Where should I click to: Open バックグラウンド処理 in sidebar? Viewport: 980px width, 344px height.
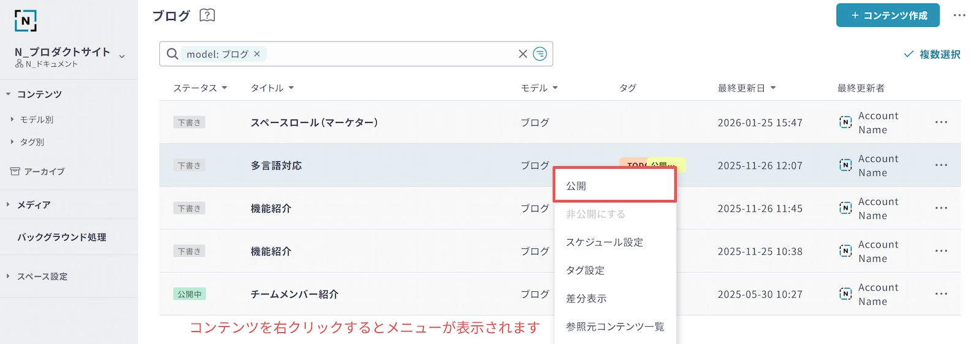[62, 237]
